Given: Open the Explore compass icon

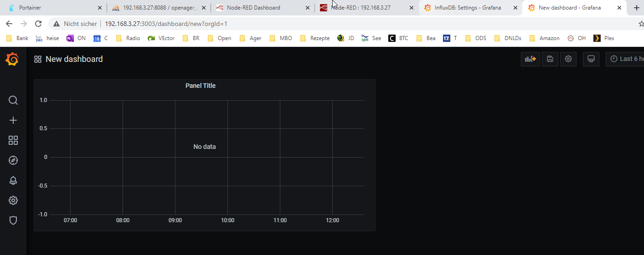Looking at the screenshot, I should [x=13, y=160].
